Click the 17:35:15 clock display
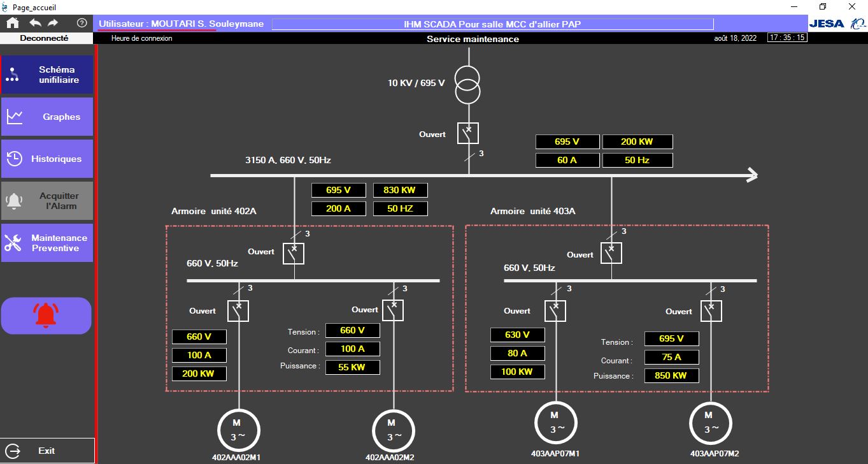This screenshot has height=464, width=868. coord(787,38)
